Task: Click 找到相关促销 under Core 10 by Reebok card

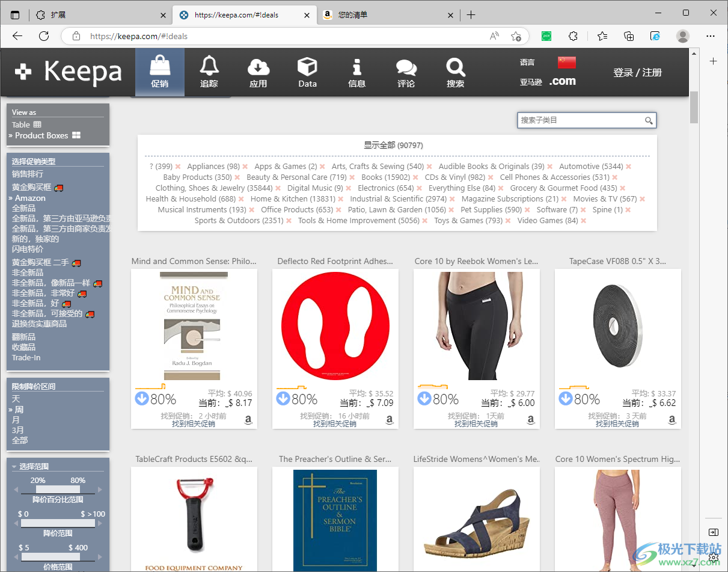Action: point(476,424)
